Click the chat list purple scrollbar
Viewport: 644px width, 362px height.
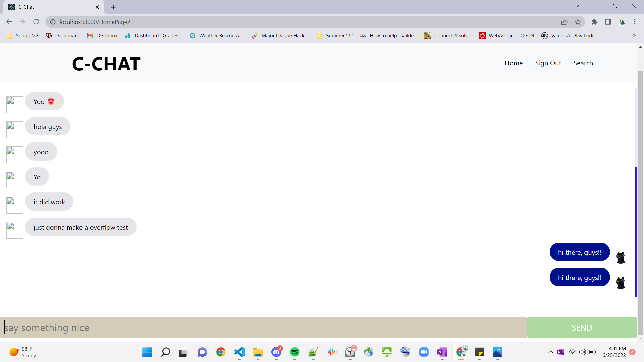[636, 231]
